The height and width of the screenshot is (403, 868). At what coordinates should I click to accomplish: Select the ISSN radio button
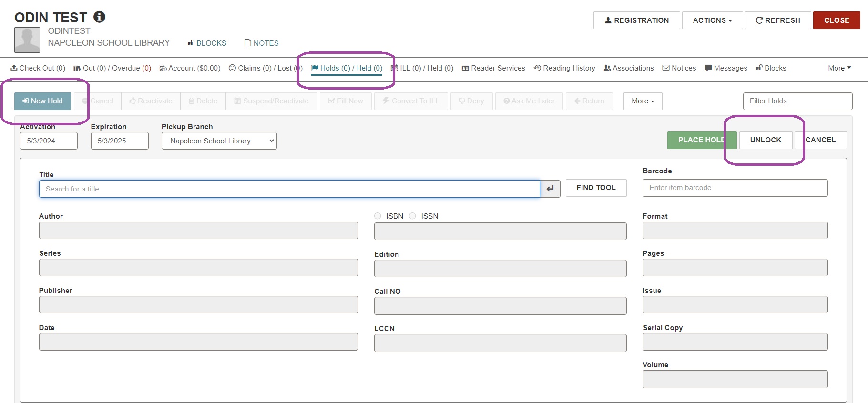pyautogui.click(x=412, y=216)
